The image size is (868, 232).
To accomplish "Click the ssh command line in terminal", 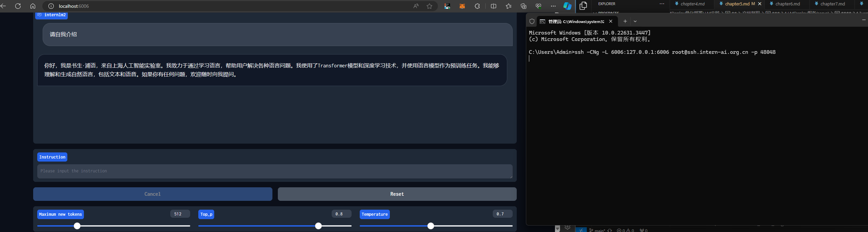I will (x=652, y=52).
